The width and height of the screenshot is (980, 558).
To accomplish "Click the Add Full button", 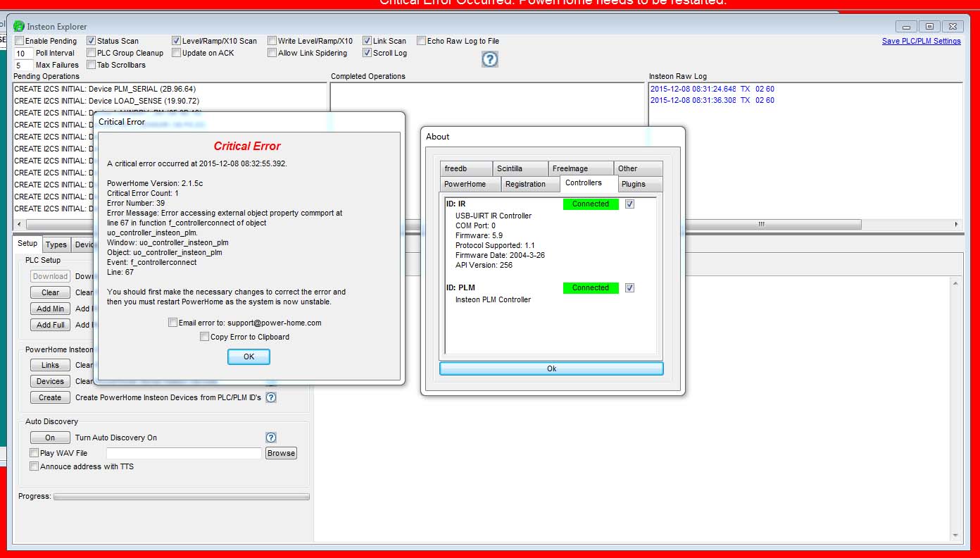I will [x=50, y=325].
